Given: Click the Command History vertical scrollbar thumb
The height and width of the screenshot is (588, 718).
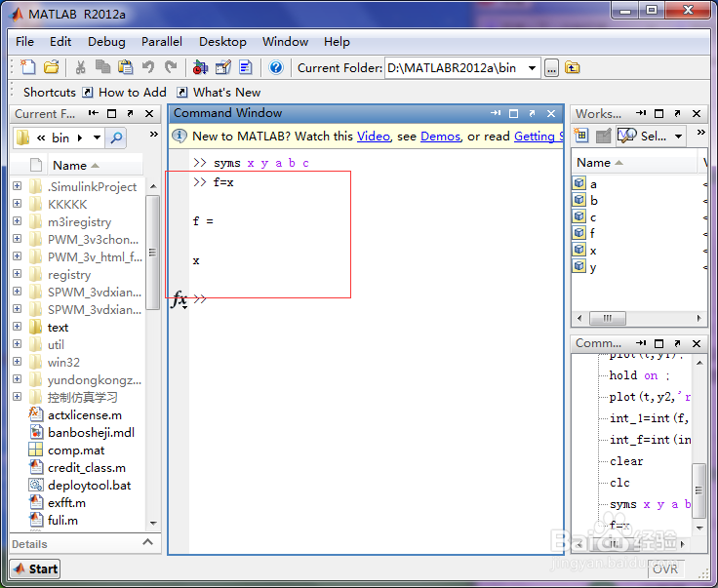Looking at the screenshot, I should [x=698, y=490].
